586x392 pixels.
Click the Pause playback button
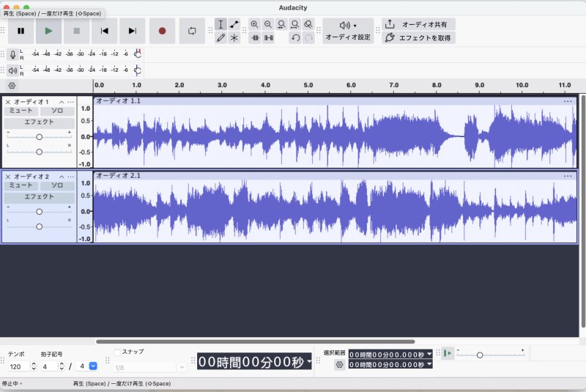(21, 31)
